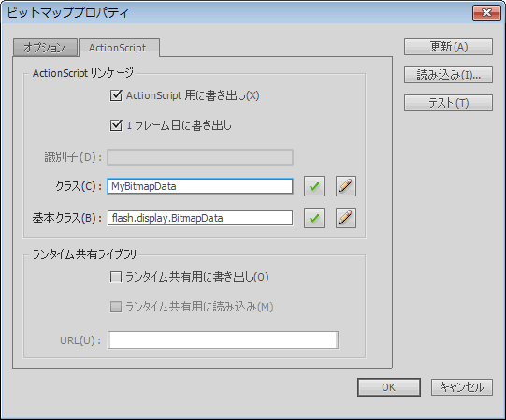Edit class definition with the pencil icon
The width and height of the screenshot is (506, 420).
point(346,186)
